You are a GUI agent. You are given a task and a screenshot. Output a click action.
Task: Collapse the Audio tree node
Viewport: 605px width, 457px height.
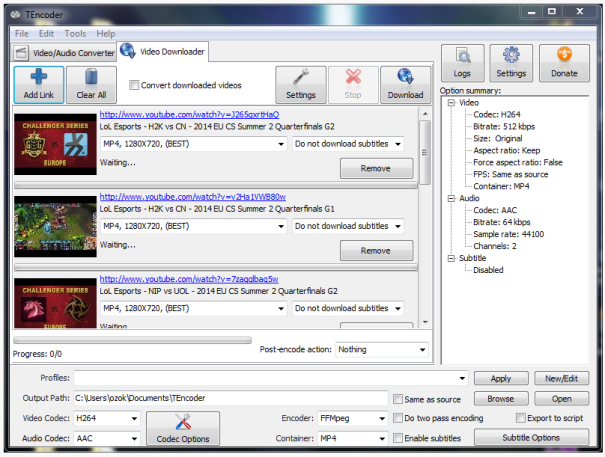451,198
